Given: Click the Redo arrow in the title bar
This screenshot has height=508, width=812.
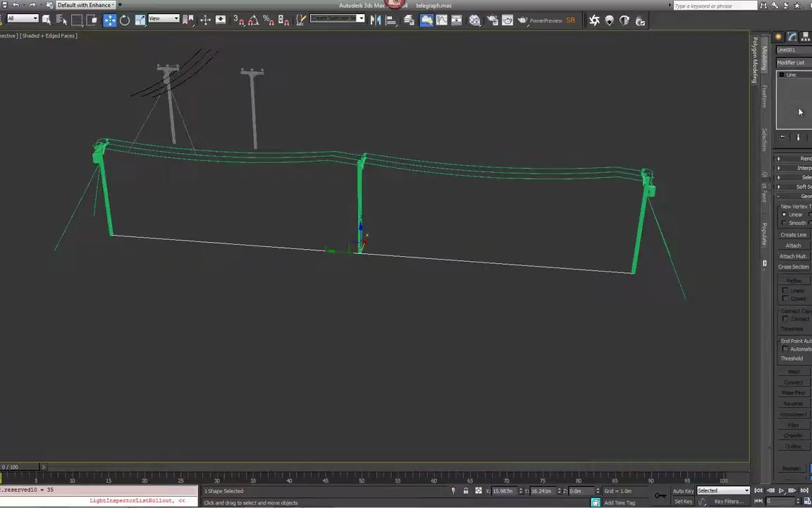Looking at the screenshot, I should (x=32, y=5).
